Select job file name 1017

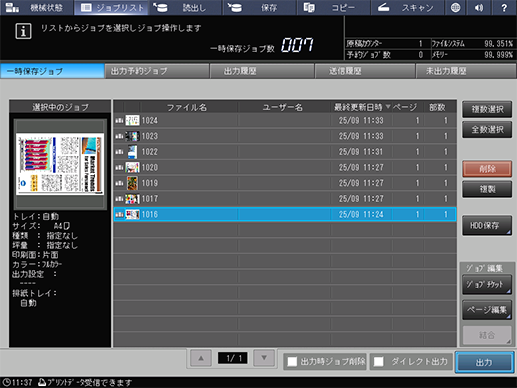tap(150, 199)
